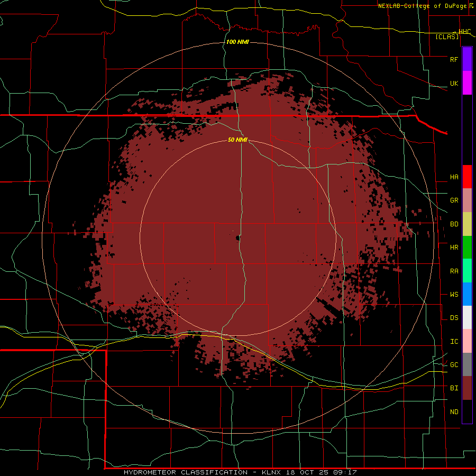Pick the RA light-green legend swatch
Image resolution: width=476 pixels, height=476 pixels.
pyautogui.click(x=467, y=271)
